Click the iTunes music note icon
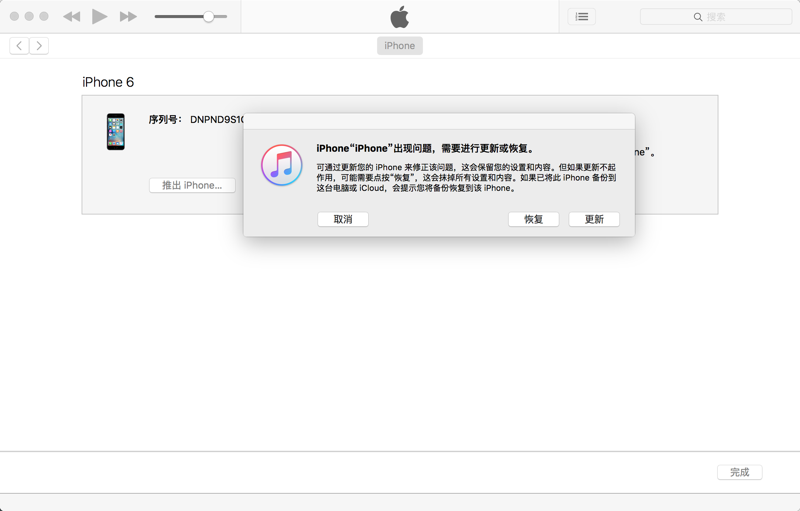The width and height of the screenshot is (800, 511). click(282, 165)
